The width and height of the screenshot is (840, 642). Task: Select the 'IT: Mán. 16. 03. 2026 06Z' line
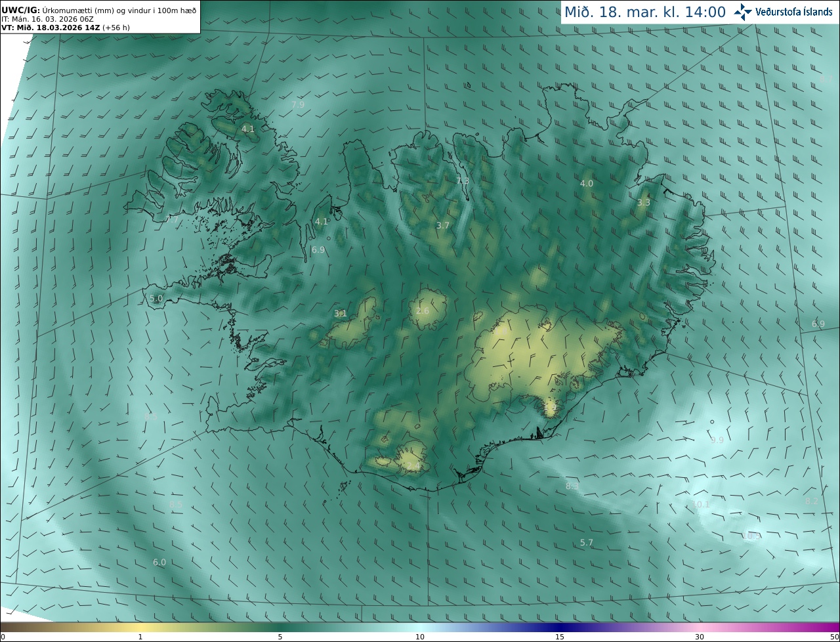(x=47, y=19)
